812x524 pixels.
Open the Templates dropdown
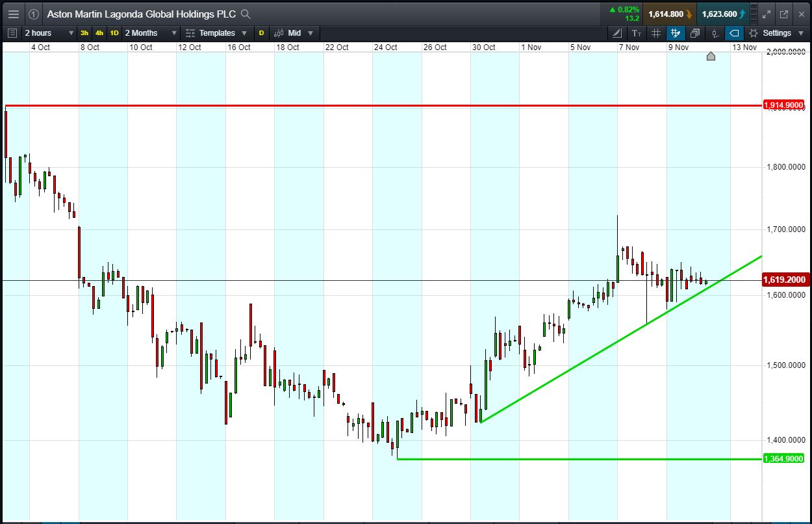click(216, 33)
